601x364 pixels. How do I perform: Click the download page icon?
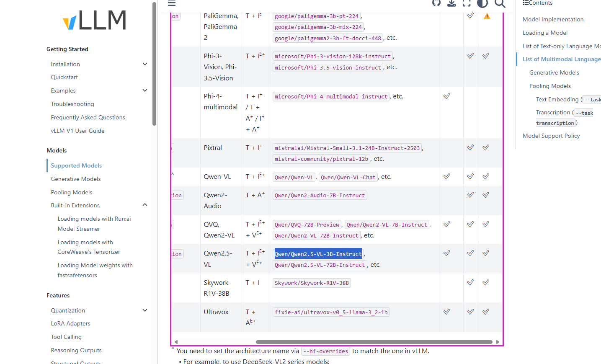click(x=451, y=3)
